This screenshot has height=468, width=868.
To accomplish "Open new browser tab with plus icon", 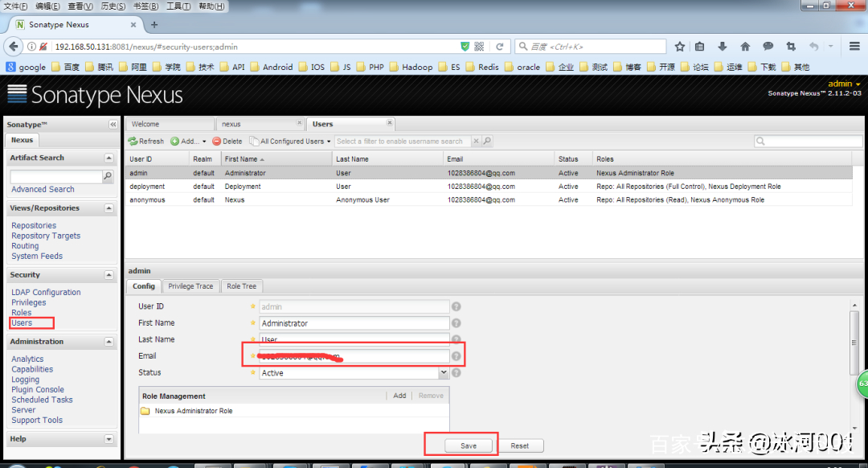I will pyautogui.click(x=154, y=25).
